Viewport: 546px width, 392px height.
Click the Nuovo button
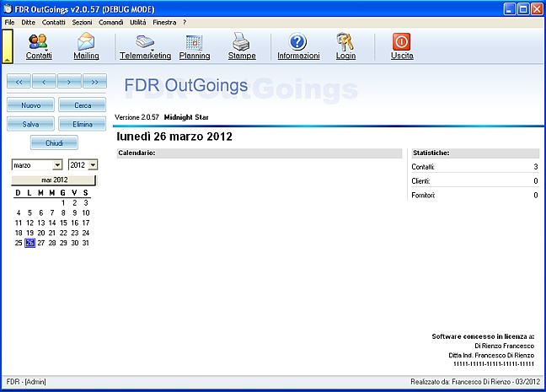point(30,105)
